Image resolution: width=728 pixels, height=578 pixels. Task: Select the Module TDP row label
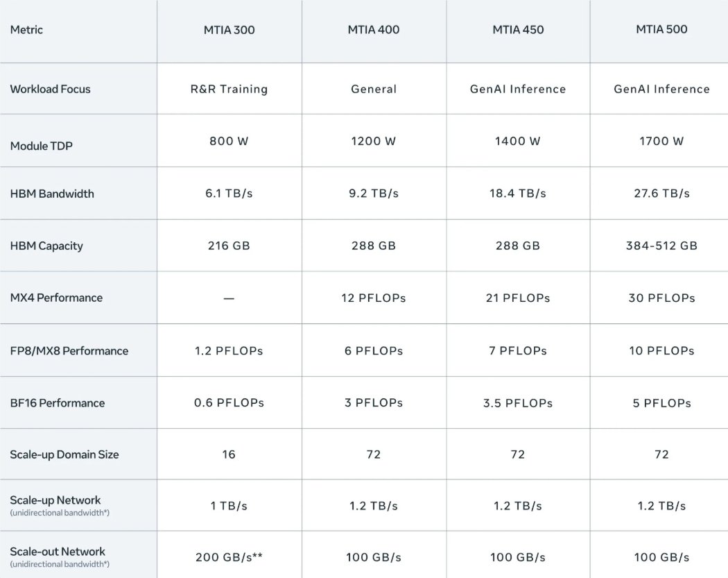[x=42, y=146]
